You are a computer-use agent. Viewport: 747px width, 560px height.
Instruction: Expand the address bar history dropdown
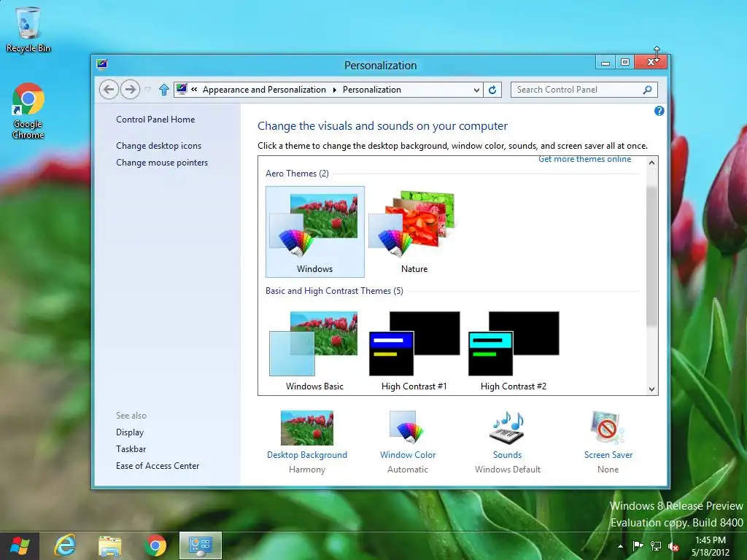[x=476, y=90]
